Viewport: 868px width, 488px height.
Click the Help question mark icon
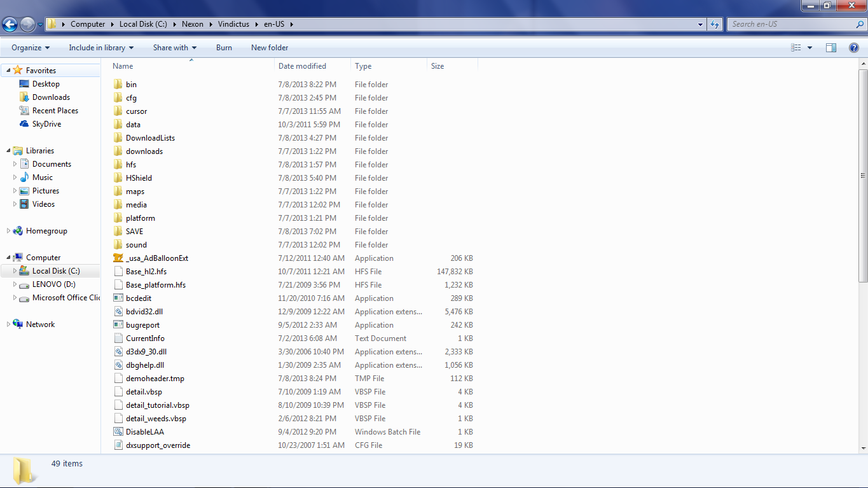[854, 48]
